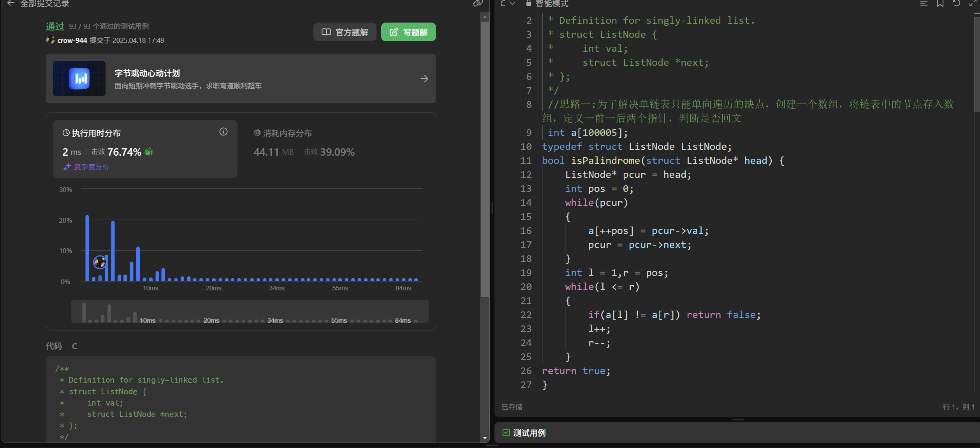The image size is (980, 448).
Task: Click the scroll-up arrow of the submission panel
Action: coord(485,17)
